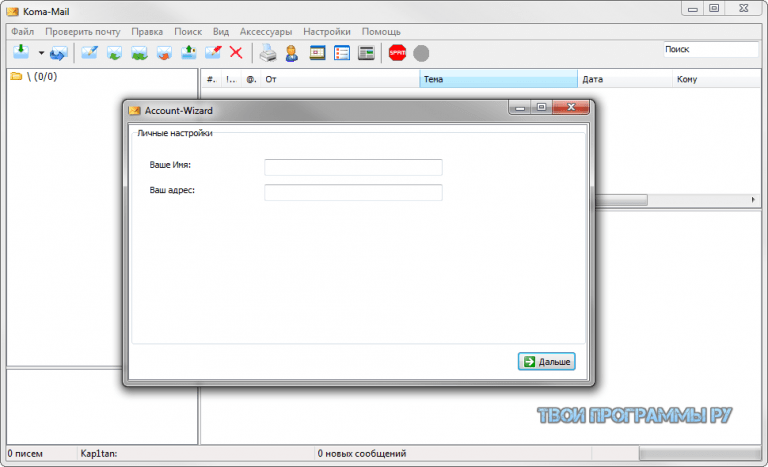Maximize the Account-Wizard dialog
The image size is (768, 467).
(x=541, y=107)
